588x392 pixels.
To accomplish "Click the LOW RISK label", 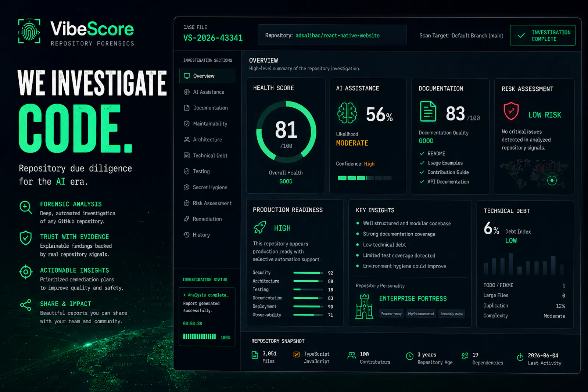I will click(x=545, y=115).
